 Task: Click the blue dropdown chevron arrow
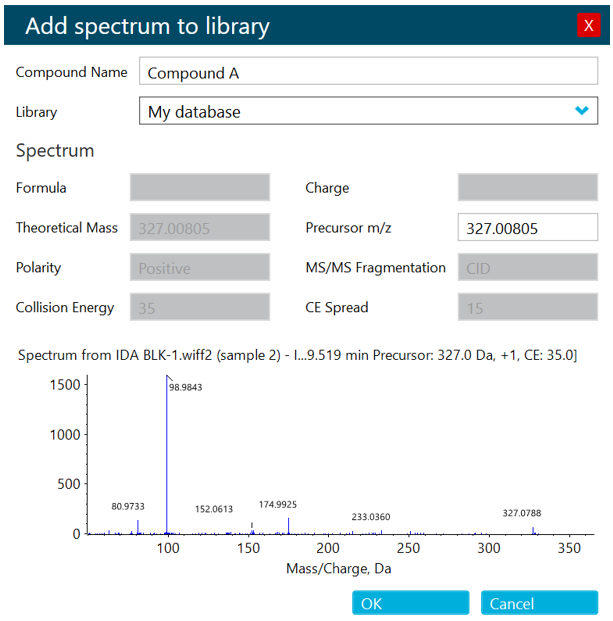click(582, 111)
